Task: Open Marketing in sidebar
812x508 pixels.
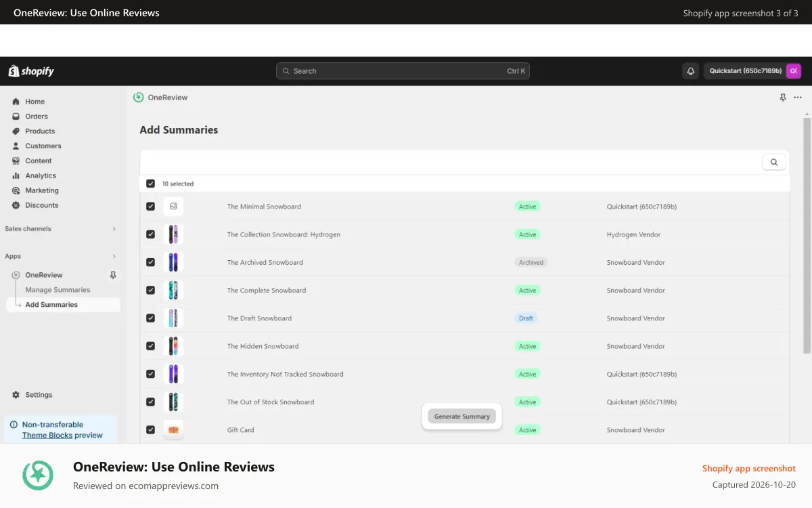Action: (x=42, y=191)
